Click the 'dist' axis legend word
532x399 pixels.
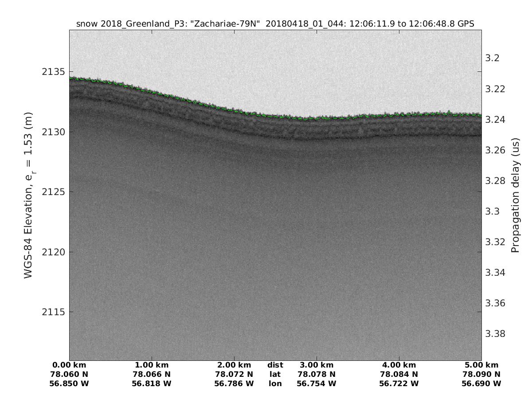click(275, 365)
